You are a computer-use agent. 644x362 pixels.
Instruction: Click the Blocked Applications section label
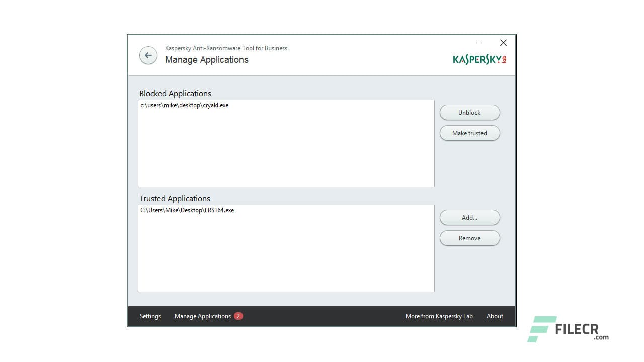click(x=175, y=93)
